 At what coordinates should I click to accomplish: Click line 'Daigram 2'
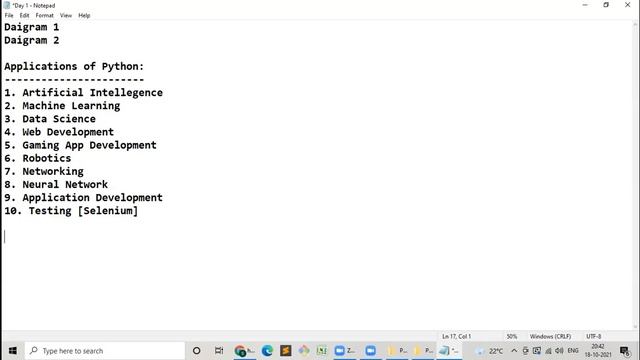[32, 40]
